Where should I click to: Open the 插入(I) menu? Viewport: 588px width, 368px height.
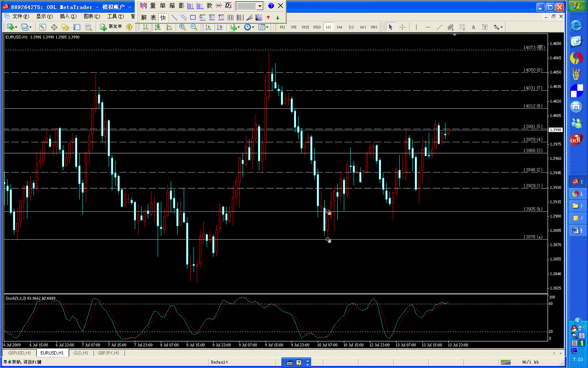pos(68,16)
